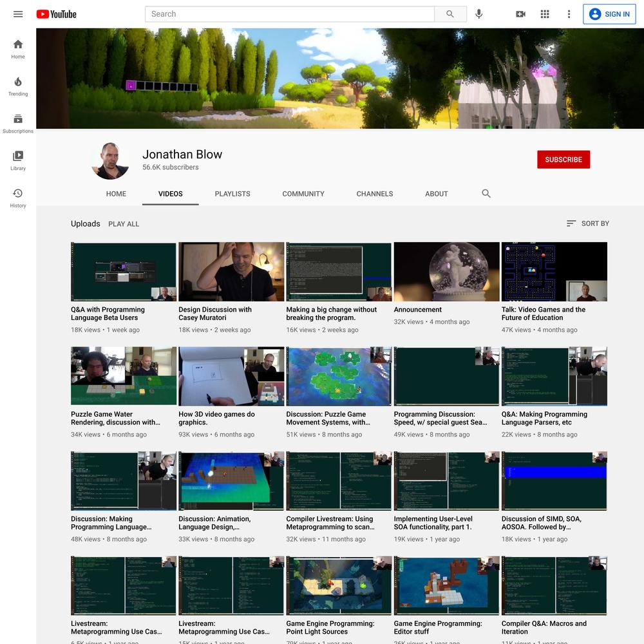Open Subscriptions in the sidebar

[17, 124]
